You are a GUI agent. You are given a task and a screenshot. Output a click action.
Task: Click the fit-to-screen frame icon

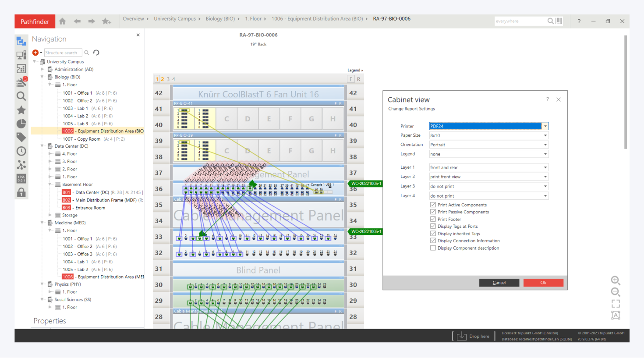615,303
